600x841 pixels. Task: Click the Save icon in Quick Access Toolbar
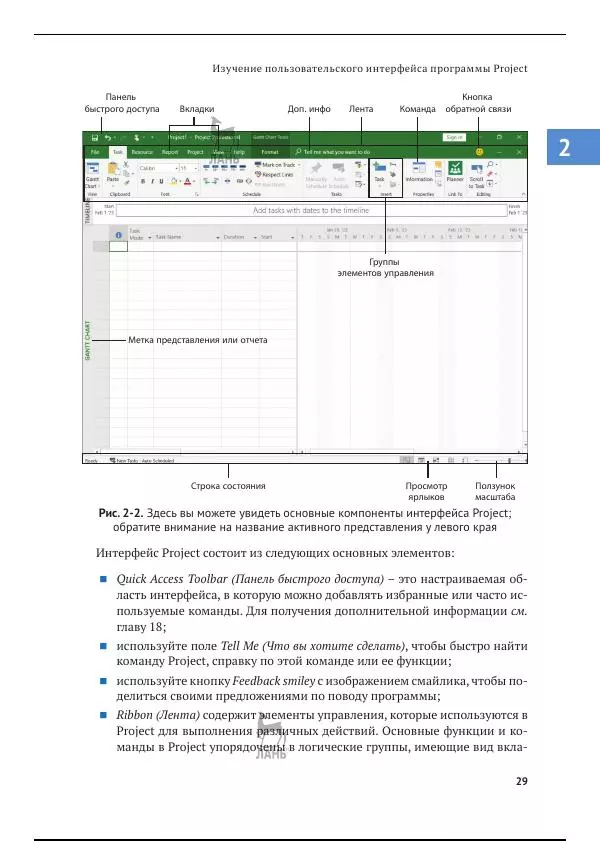coord(94,138)
